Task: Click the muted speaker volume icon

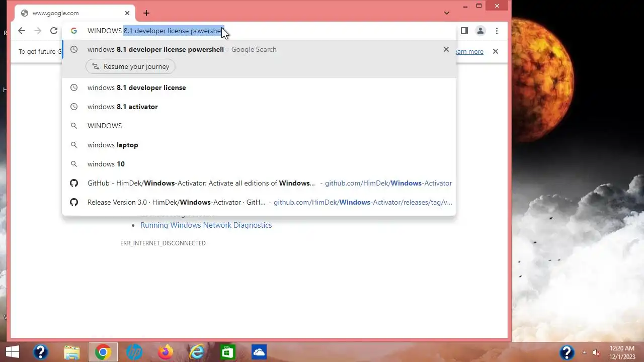Action: pos(597,352)
